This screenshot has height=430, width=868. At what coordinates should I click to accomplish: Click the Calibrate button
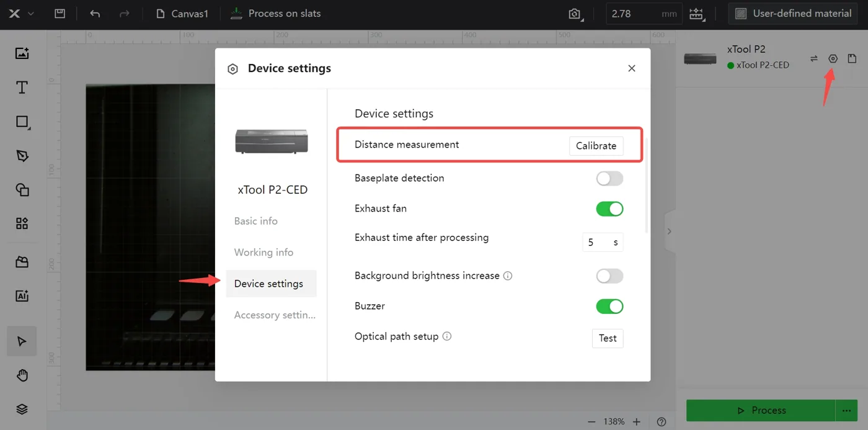pos(596,146)
